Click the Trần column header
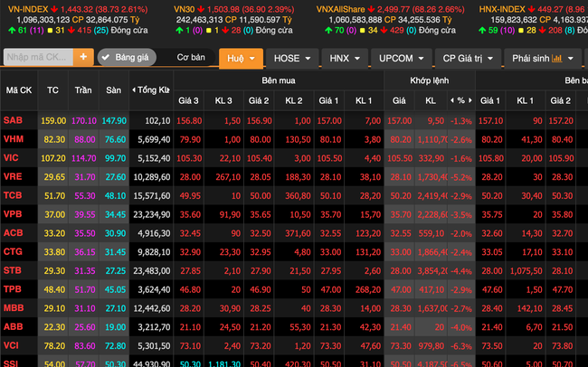Image resolution: width=588 pixels, height=367 pixels. tap(83, 90)
